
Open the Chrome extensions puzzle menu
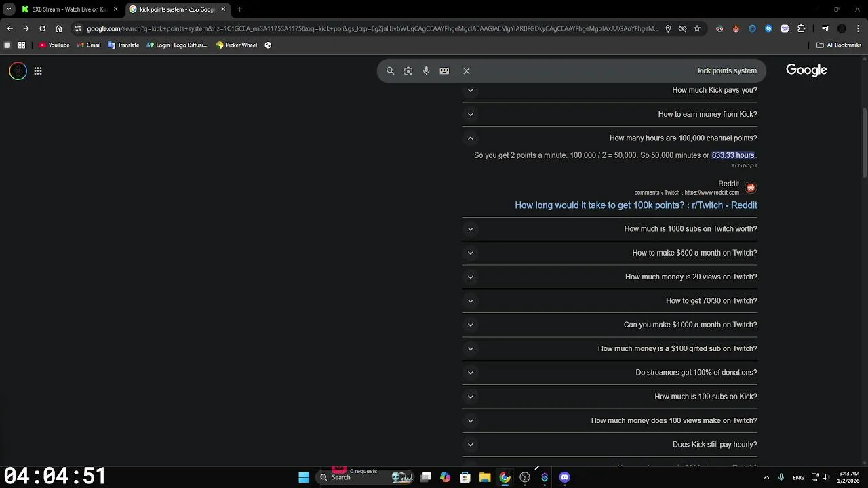[801, 28]
